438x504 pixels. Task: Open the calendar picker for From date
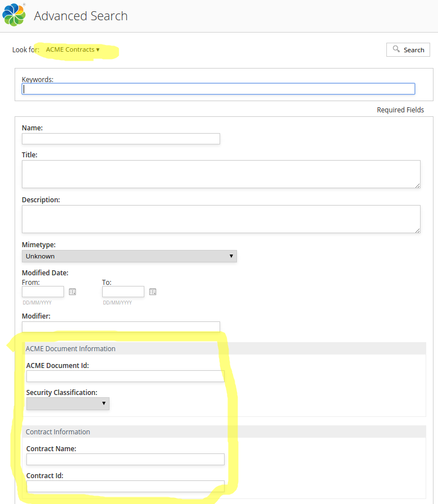(x=72, y=291)
